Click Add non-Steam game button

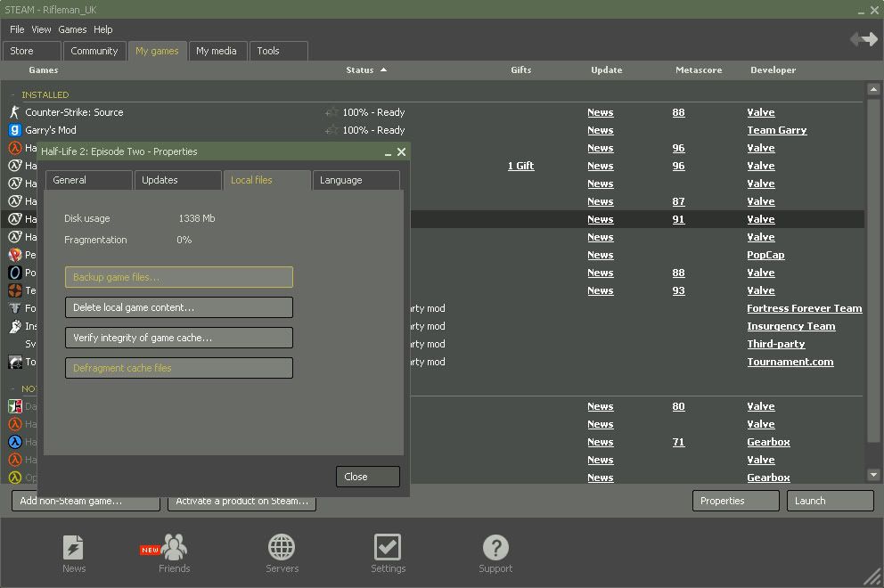click(x=86, y=502)
